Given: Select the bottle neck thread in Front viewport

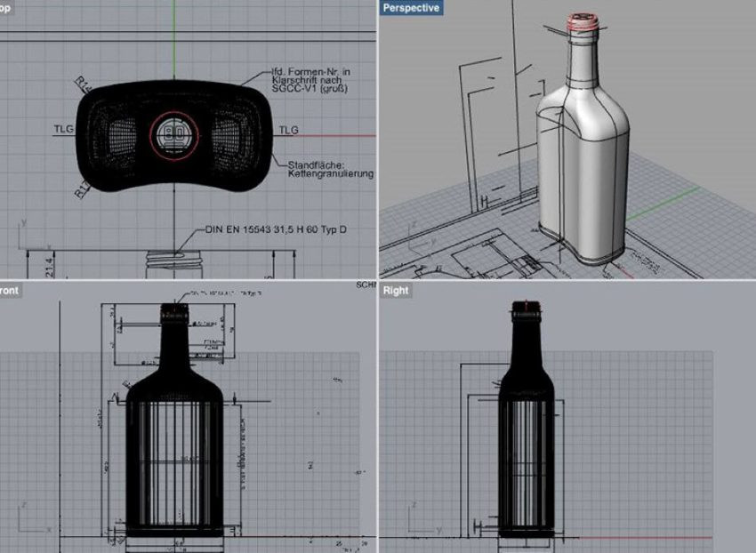Looking at the screenshot, I should tap(174, 311).
